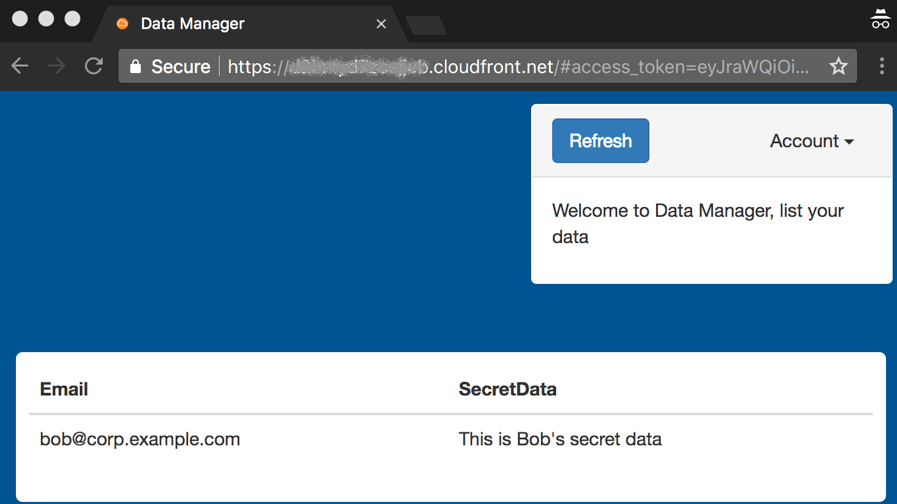The height and width of the screenshot is (504, 897).
Task: Expand the Account dropdown
Action: point(811,141)
